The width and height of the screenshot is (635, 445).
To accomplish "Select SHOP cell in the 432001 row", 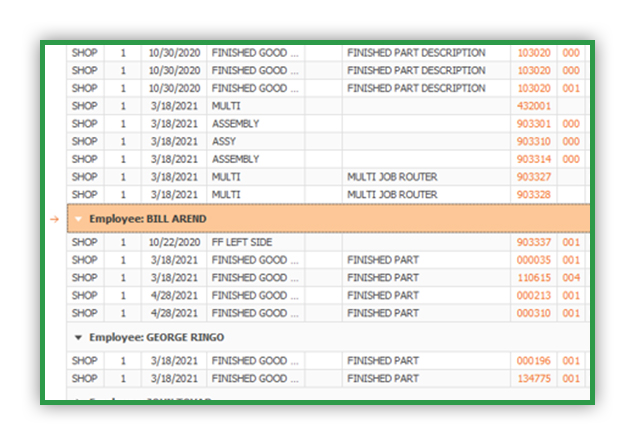I will click(85, 106).
